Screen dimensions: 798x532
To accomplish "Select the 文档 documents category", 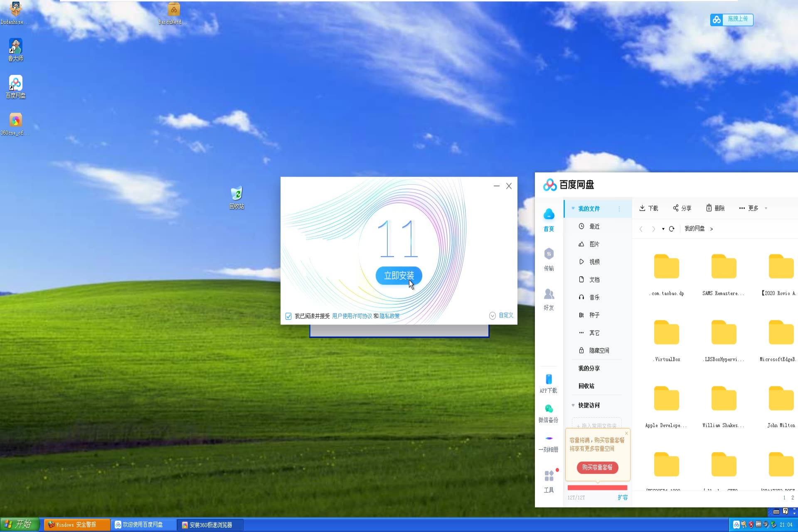I will point(594,280).
